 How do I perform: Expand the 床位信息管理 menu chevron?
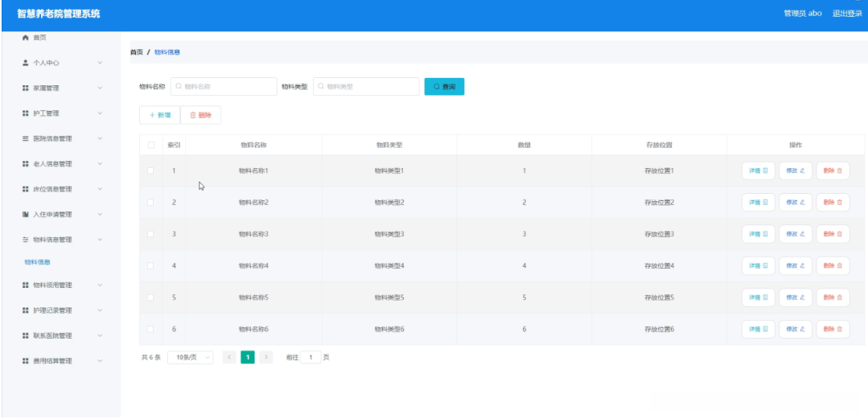(100, 189)
